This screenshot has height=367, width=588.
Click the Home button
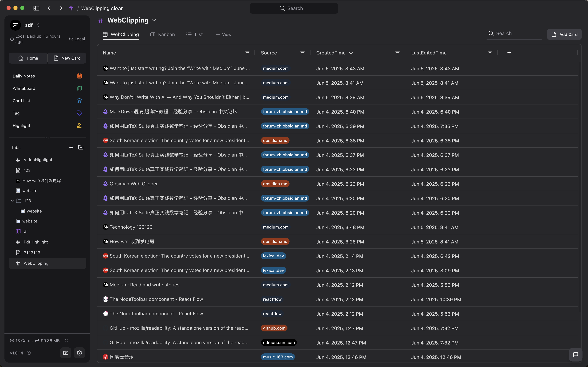click(x=28, y=58)
